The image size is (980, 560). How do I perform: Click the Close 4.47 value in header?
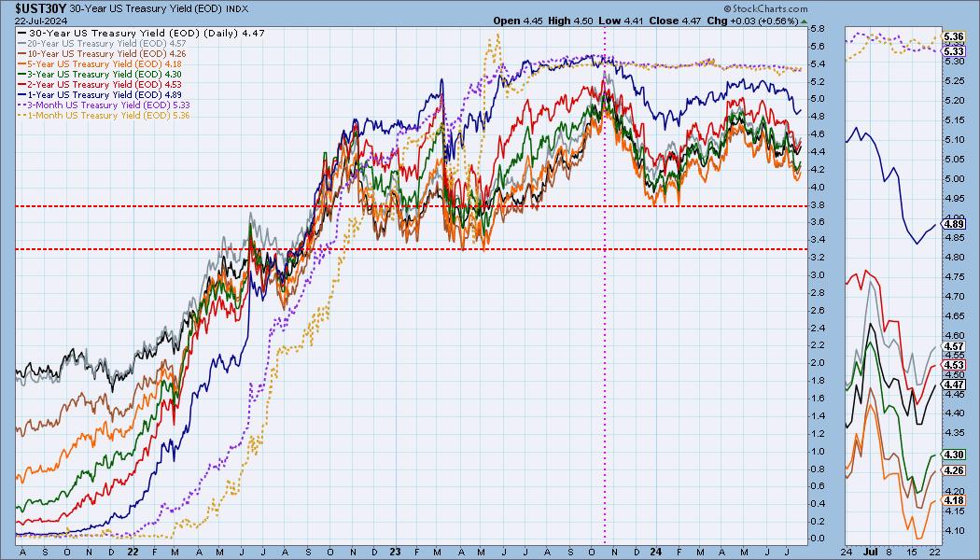[x=675, y=21]
